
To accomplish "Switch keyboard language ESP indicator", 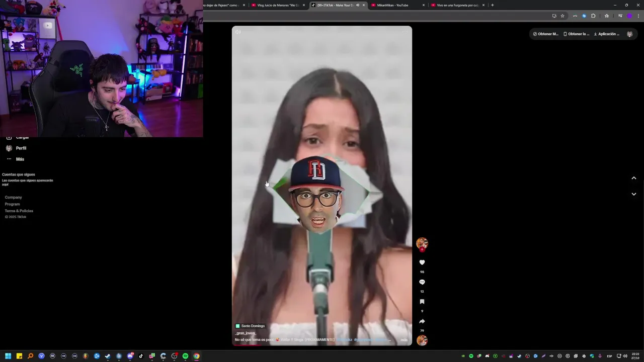I will pyautogui.click(x=609, y=356).
